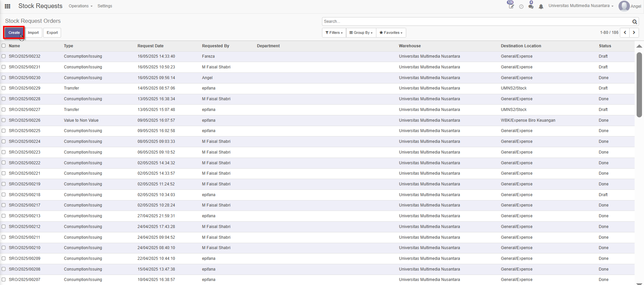Expand the Filters dropdown
The height and width of the screenshot is (285, 644).
pyautogui.click(x=334, y=33)
